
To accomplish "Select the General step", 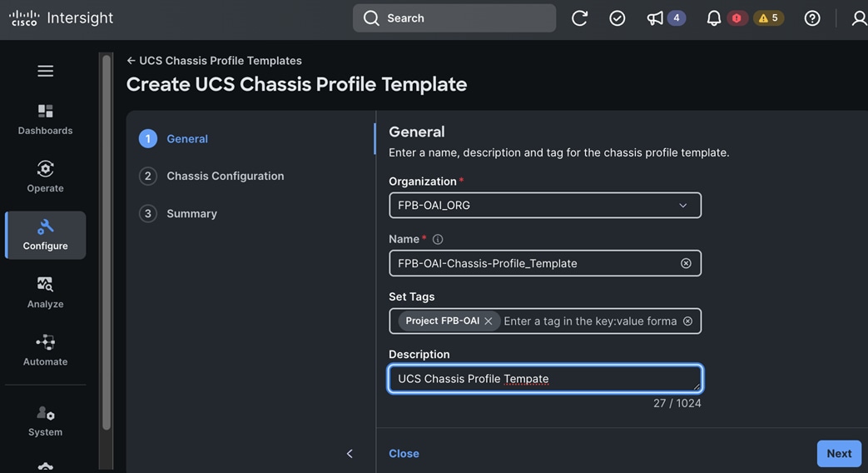I will coord(173,138).
